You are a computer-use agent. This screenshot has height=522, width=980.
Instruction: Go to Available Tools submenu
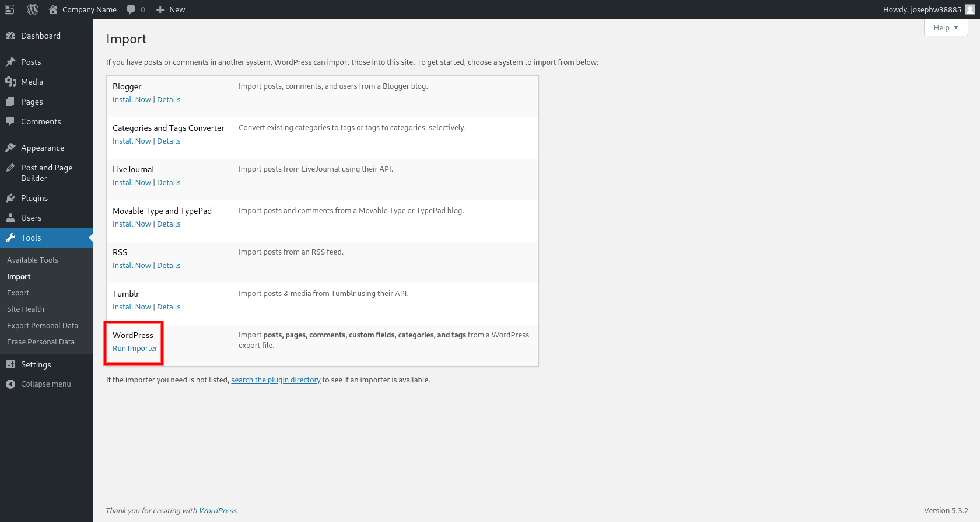point(33,260)
